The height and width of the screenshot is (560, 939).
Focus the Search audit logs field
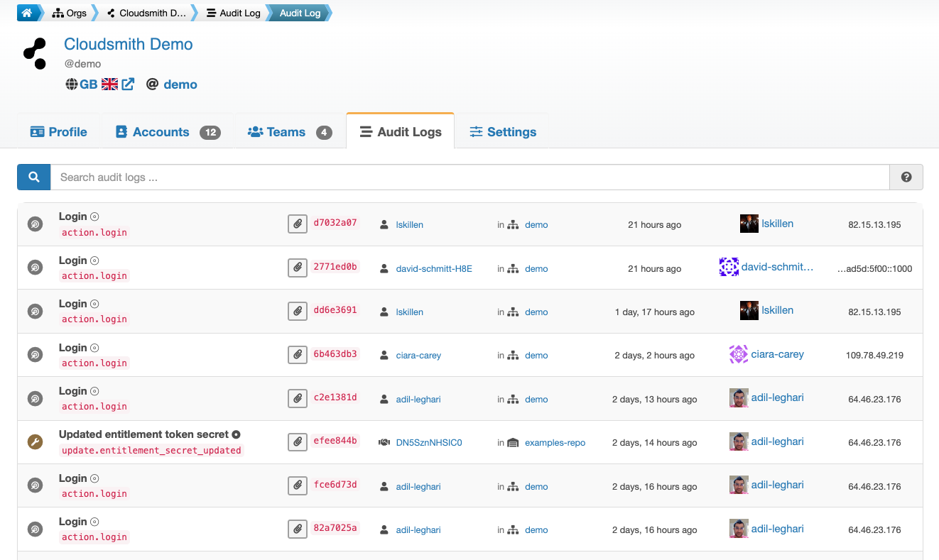click(x=469, y=177)
